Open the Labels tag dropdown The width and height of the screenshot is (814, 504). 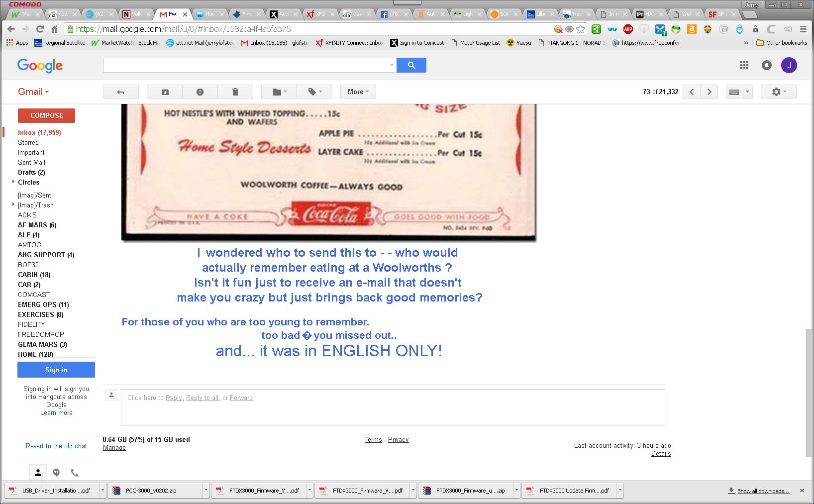click(315, 92)
